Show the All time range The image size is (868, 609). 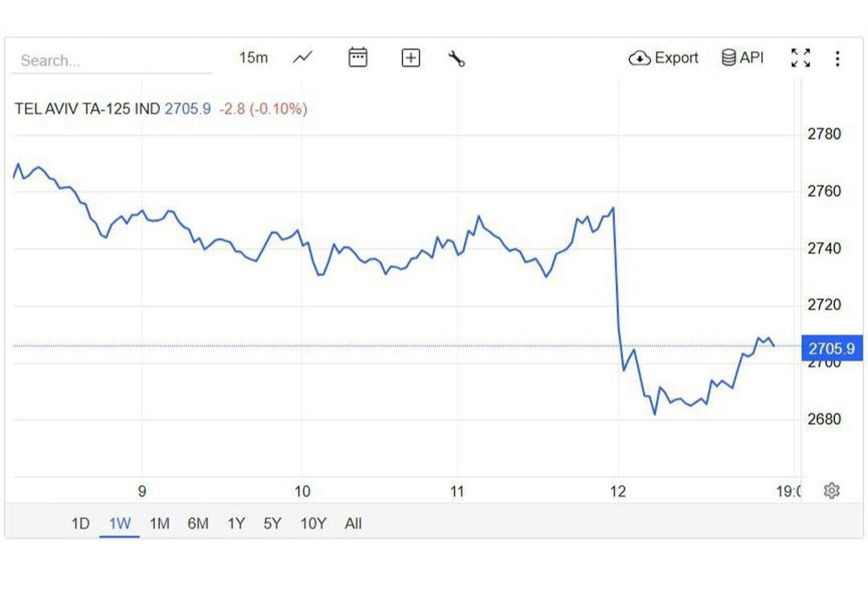354,524
